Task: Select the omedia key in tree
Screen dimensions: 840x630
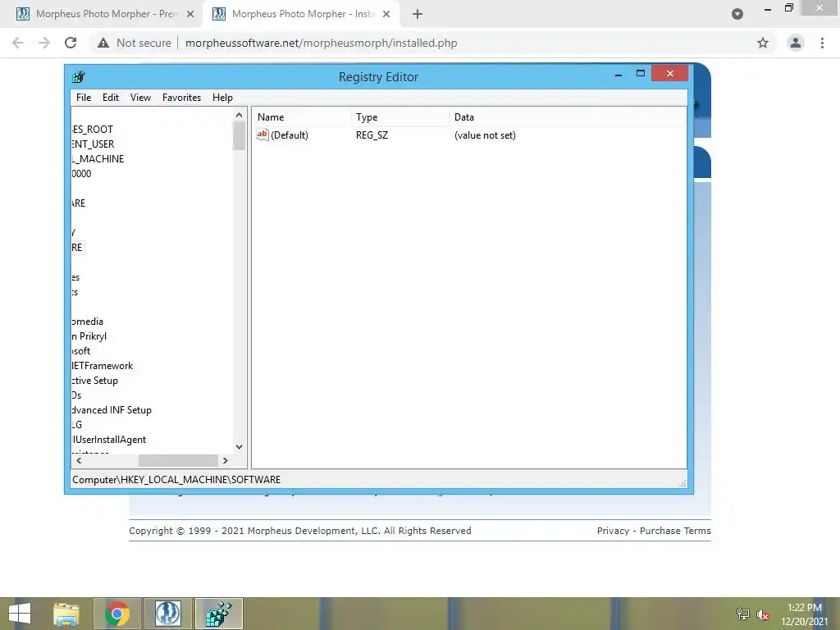Action: click(88, 322)
